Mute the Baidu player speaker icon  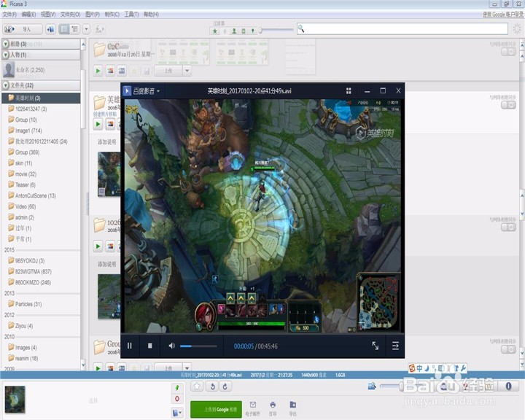coord(171,346)
